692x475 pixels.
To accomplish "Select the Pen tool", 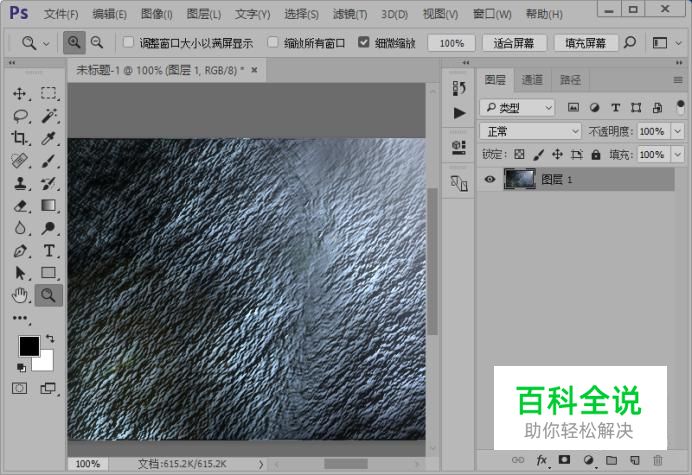I will point(20,251).
